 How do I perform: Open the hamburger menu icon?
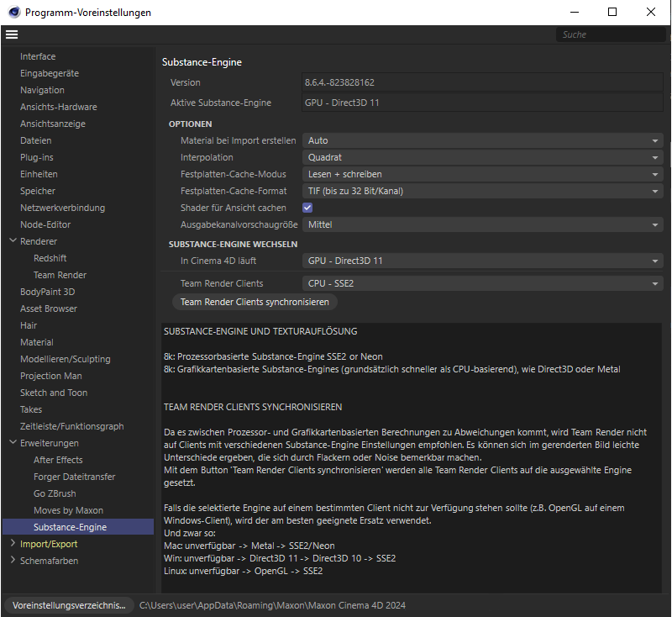tap(12, 34)
